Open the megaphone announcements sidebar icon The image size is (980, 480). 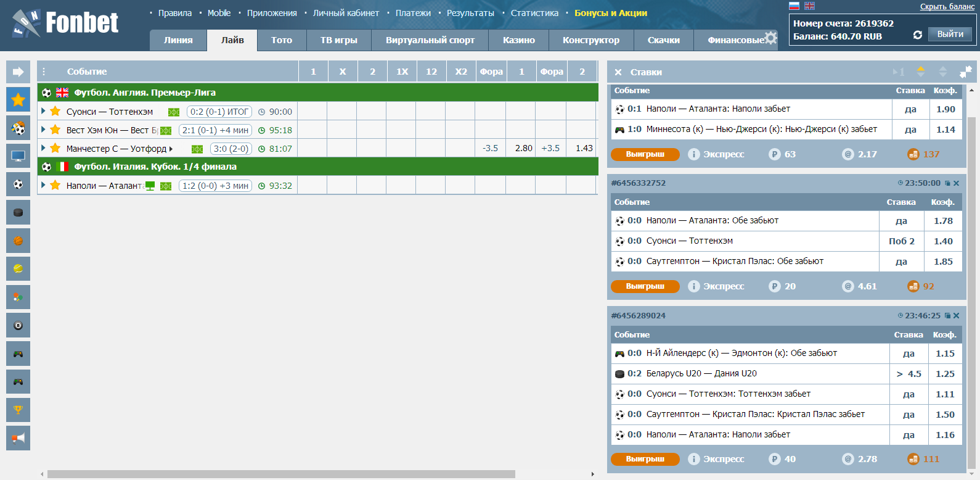pos(18,438)
